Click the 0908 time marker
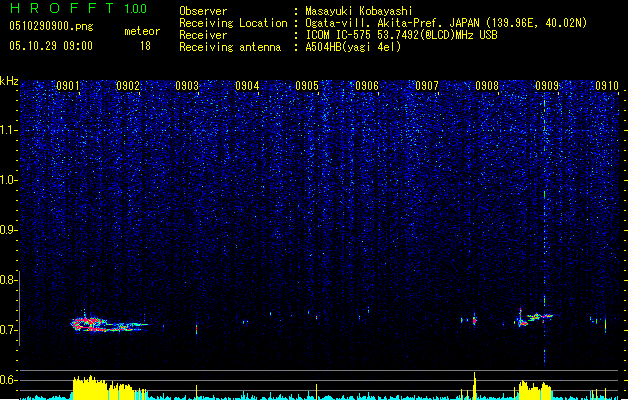 pos(487,86)
